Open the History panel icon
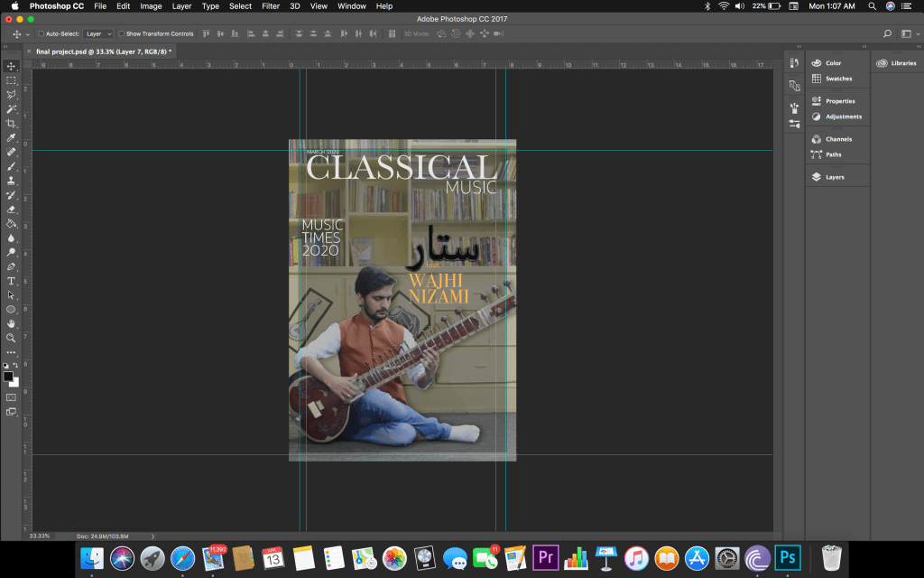Viewport: 924px width, 578px height. tap(794, 63)
